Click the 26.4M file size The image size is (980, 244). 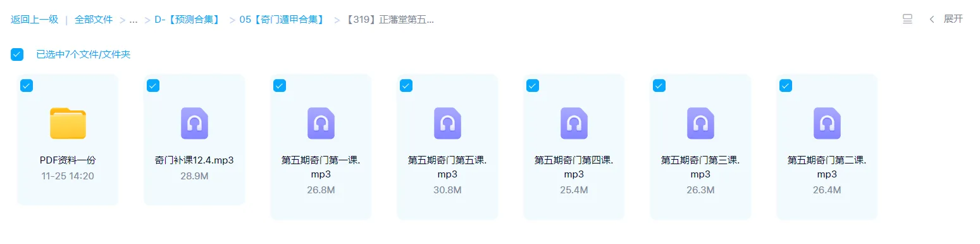tap(827, 190)
